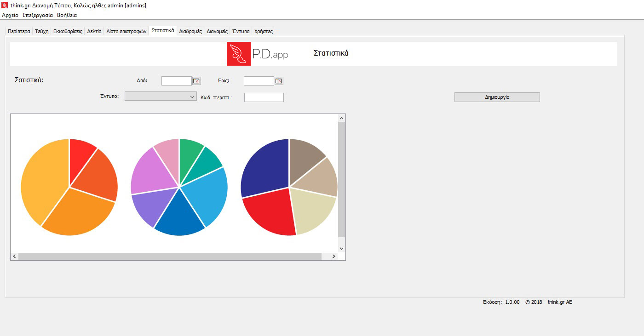Select the Διαδρομές tab
This screenshot has width=644, height=336.
[190, 32]
